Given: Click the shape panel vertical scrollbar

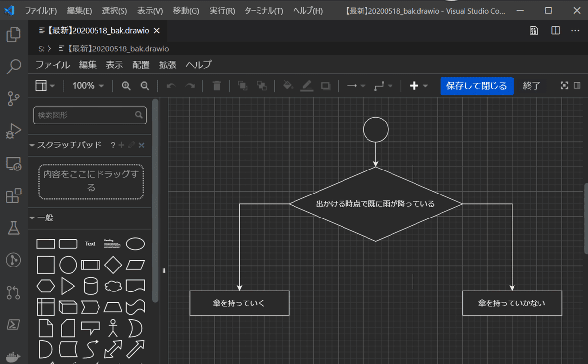Looking at the screenshot, I should pos(155,201).
